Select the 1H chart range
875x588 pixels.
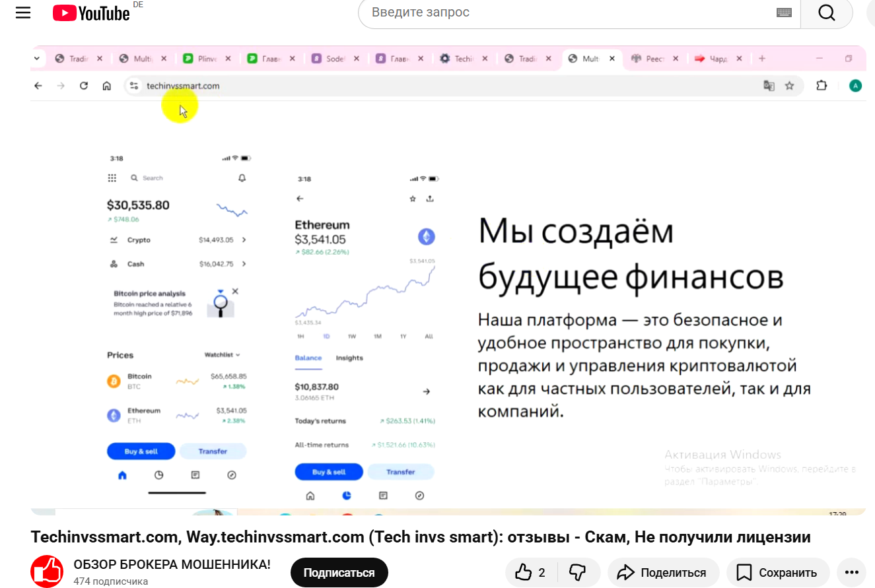[x=300, y=337]
